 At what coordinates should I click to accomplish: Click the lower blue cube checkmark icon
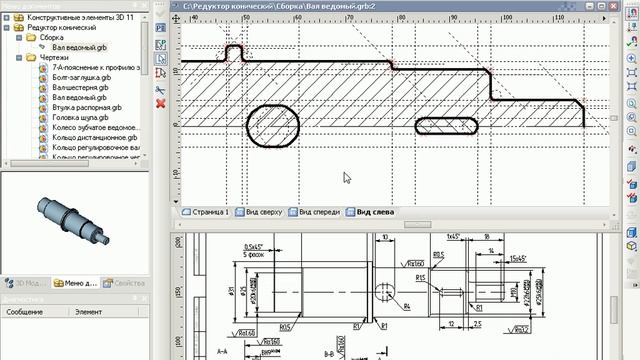tap(632, 198)
